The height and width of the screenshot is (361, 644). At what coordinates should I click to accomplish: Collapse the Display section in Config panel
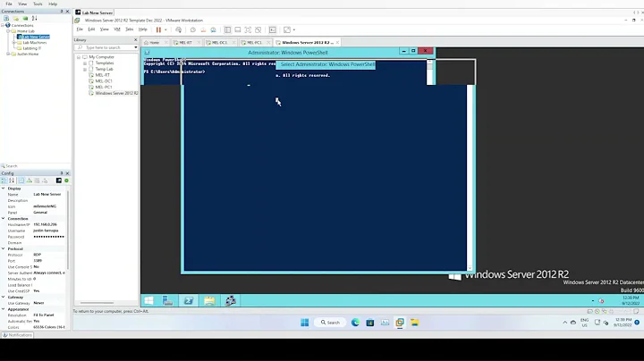(4, 189)
